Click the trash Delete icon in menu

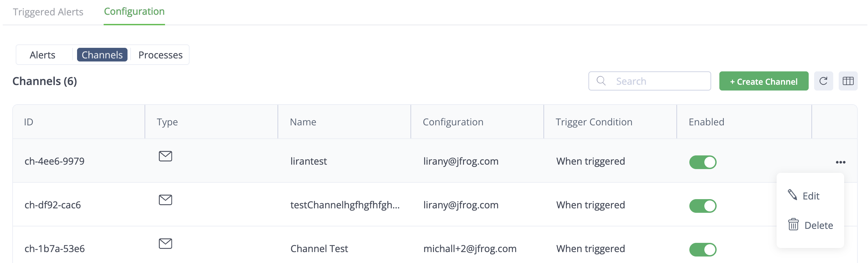click(793, 225)
